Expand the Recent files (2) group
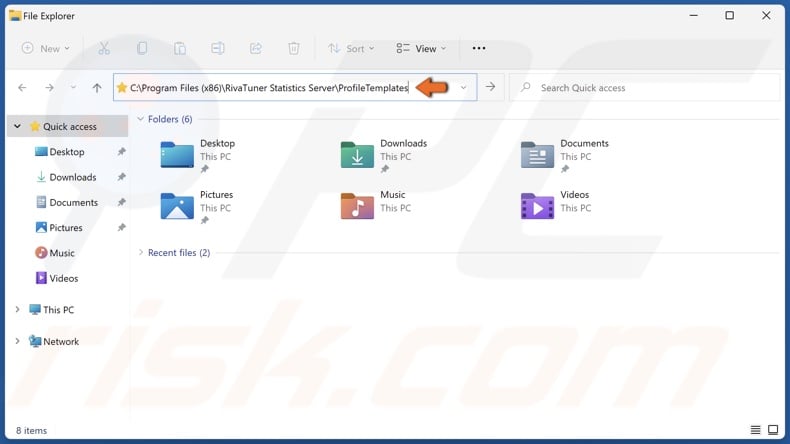This screenshot has height=444, width=790. pyautogui.click(x=141, y=252)
